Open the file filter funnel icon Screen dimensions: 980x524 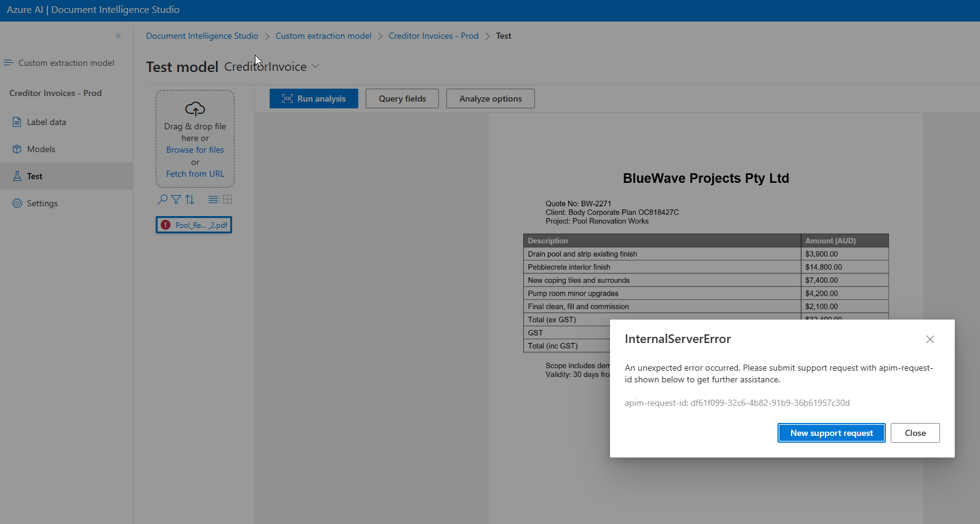point(176,200)
